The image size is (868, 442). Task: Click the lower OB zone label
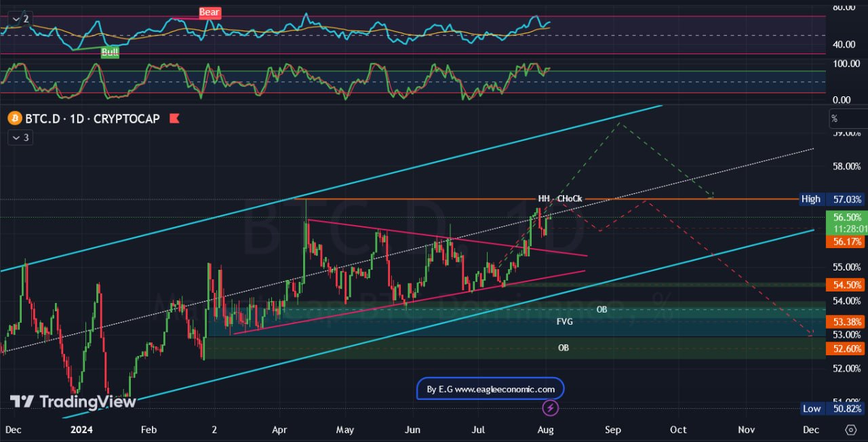click(563, 348)
